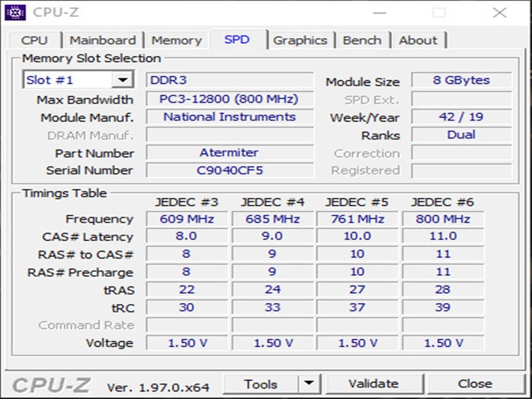This screenshot has width=532, height=399.
Task: Click the JEDEC #4 column header
Action: point(273,202)
